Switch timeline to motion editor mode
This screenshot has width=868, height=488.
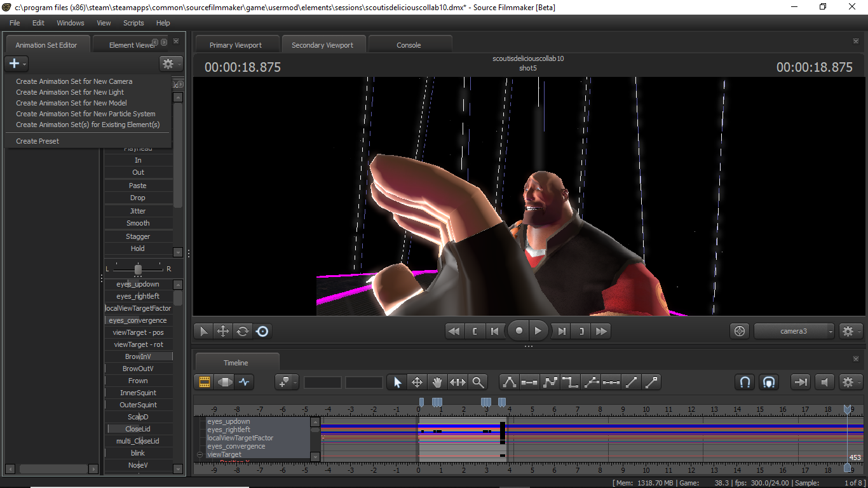point(224,382)
